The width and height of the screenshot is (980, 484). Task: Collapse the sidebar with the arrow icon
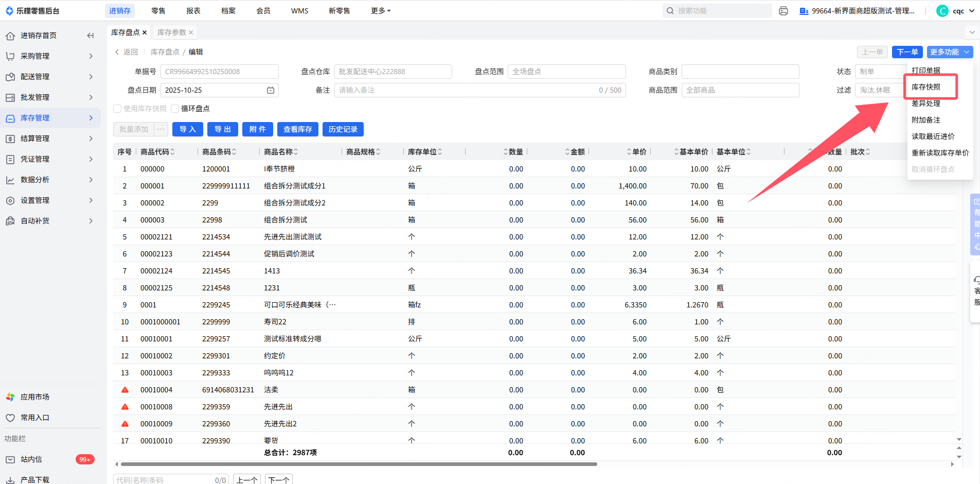pyautogui.click(x=91, y=36)
